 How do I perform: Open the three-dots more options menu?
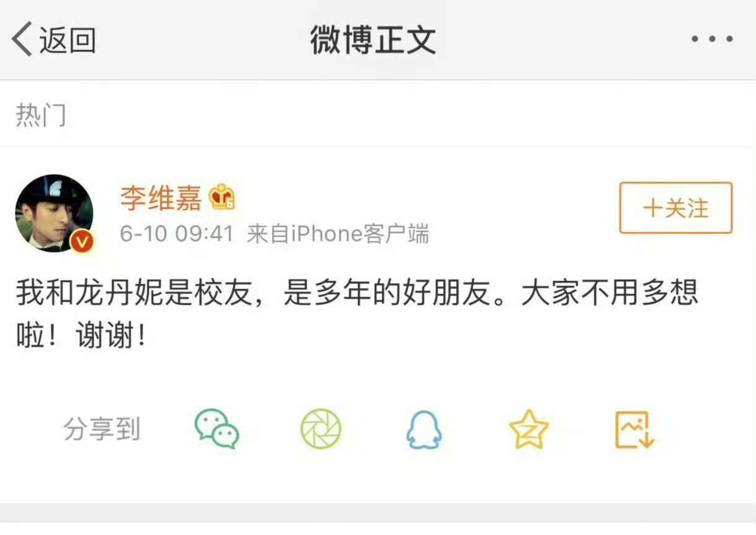[x=712, y=39]
